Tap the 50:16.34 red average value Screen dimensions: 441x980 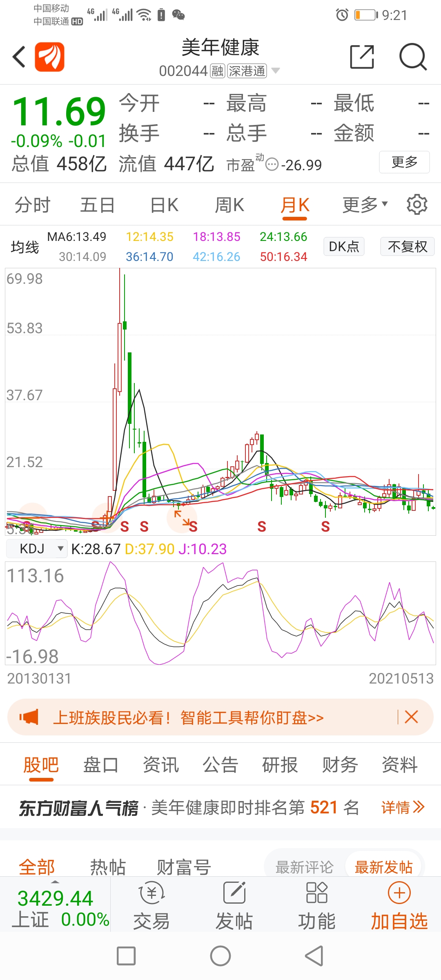(283, 256)
